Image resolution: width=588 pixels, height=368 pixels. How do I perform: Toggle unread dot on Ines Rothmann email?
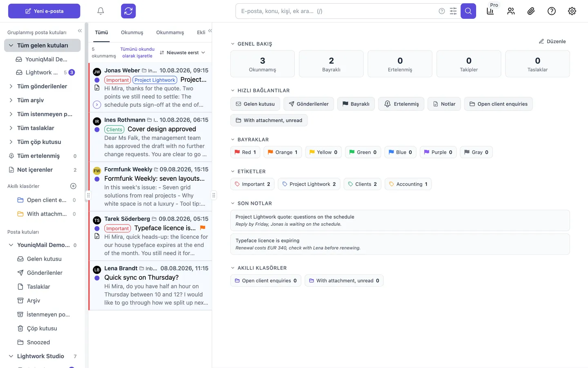pos(97,130)
